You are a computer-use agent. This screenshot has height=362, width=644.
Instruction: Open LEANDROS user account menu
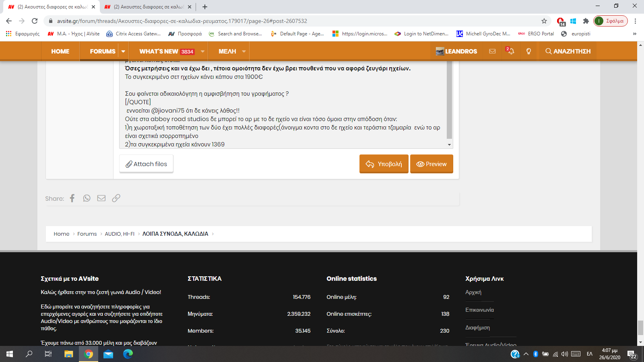coord(456,51)
